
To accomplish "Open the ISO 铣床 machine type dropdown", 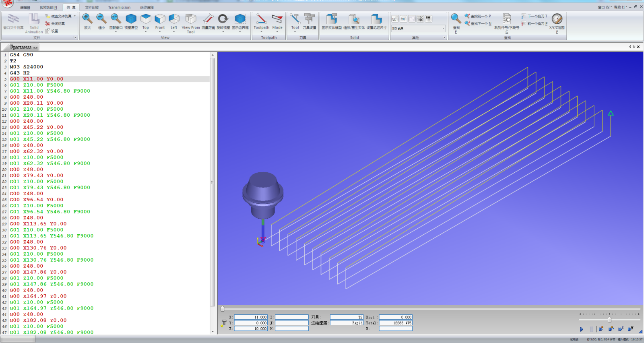I will (x=443, y=28).
